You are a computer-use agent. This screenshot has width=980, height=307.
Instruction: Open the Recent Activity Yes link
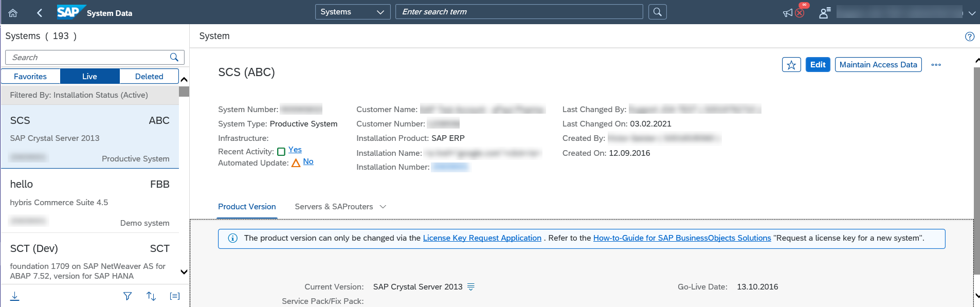tap(295, 150)
